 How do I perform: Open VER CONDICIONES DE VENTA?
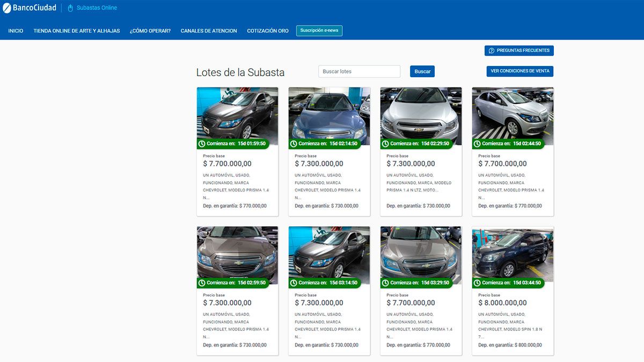coord(519,71)
